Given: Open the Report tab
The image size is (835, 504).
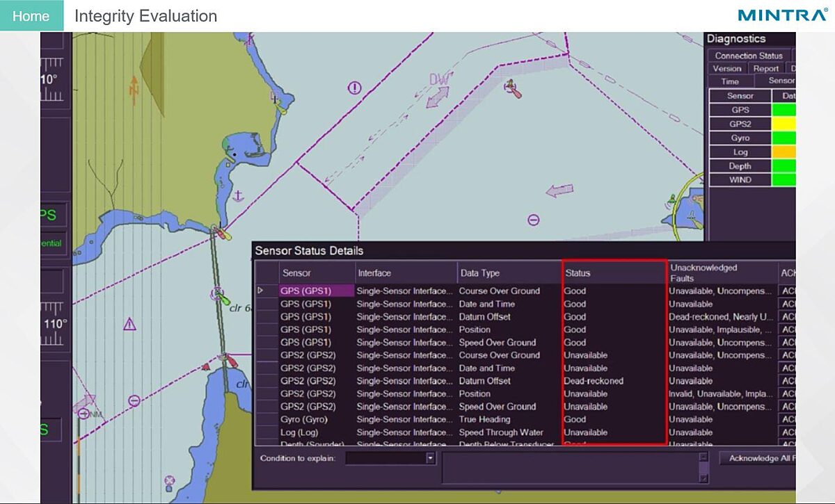Looking at the screenshot, I should pos(765,68).
